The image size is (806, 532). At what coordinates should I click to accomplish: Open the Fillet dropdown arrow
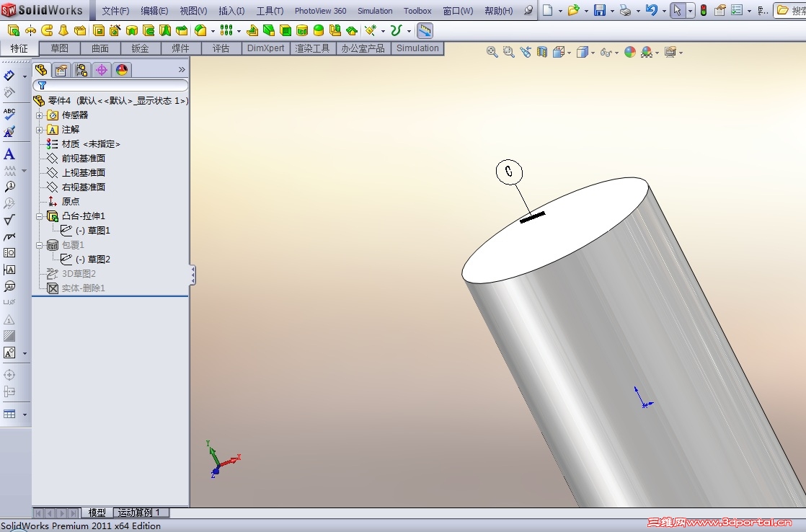coord(213,31)
